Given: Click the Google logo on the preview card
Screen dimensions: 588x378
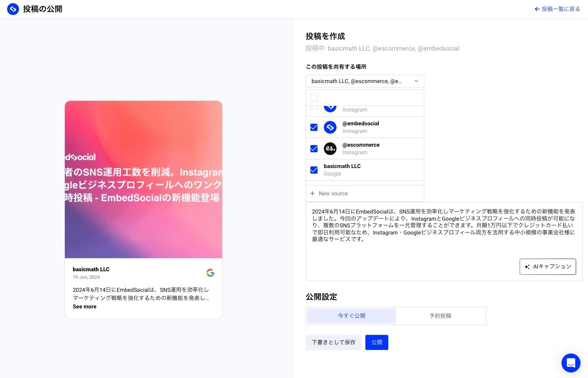Looking at the screenshot, I should click(210, 273).
